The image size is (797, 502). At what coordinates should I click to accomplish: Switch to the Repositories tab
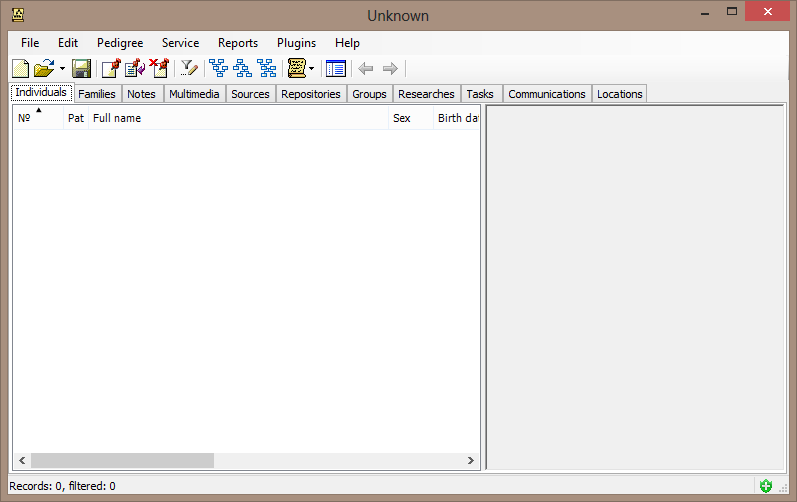[310, 94]
